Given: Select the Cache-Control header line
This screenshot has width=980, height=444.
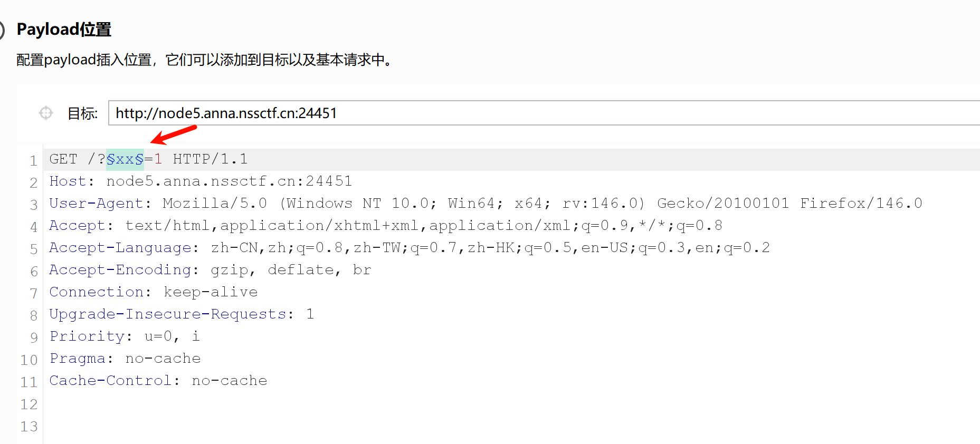Looking at the screenshot, I should point(157,380).
